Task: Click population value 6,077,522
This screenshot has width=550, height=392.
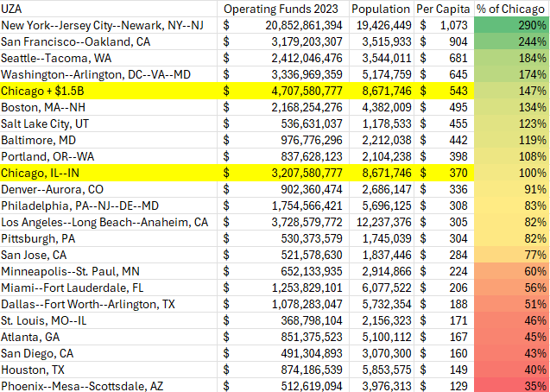Action: 382,288
